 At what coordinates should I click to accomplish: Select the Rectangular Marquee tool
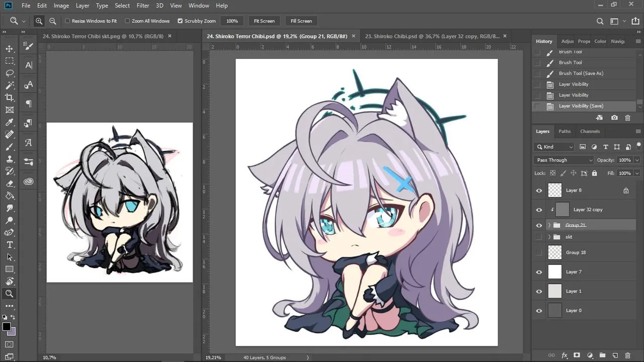10,61
